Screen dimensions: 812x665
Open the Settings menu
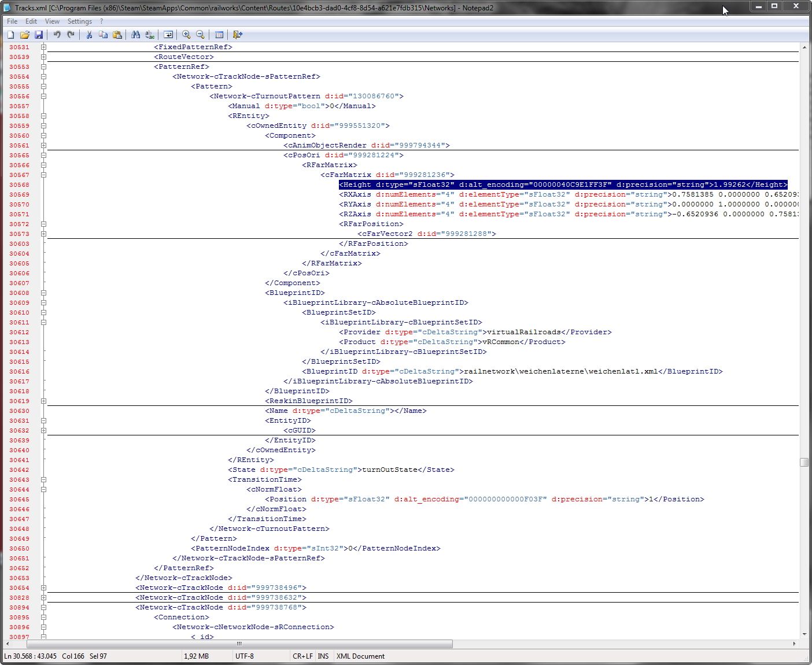79,21
